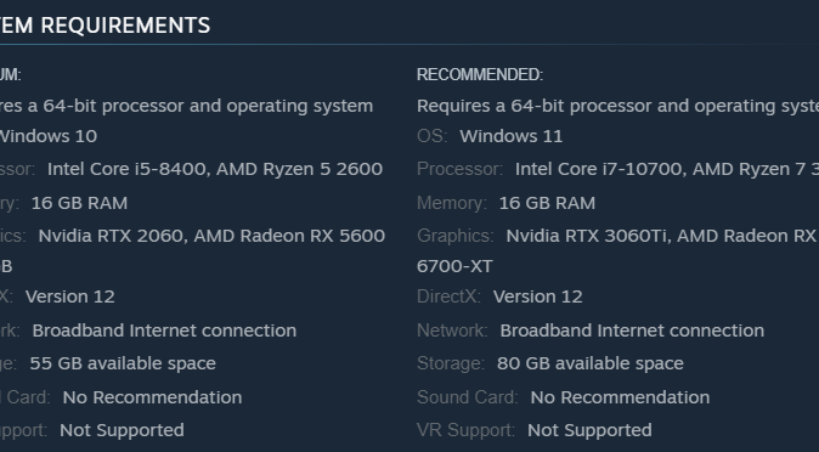Click the recommended Sound Card No Recommendation text
The height and width of the screenshot is (452, 819).
coord(620,397)
